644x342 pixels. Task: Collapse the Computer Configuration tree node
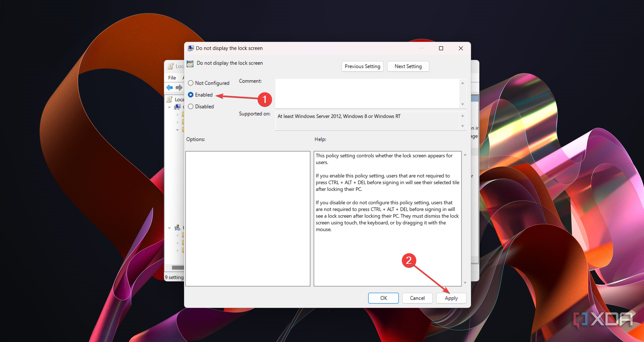[169, 107]
